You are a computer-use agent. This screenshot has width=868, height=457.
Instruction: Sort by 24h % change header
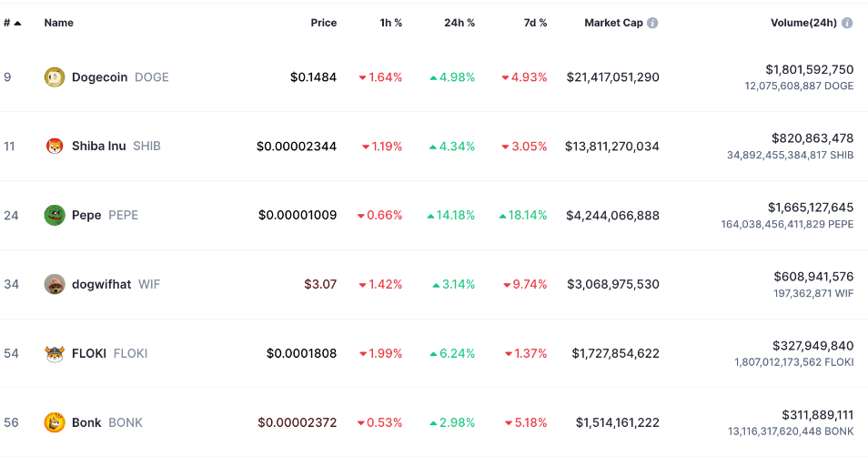459,23
